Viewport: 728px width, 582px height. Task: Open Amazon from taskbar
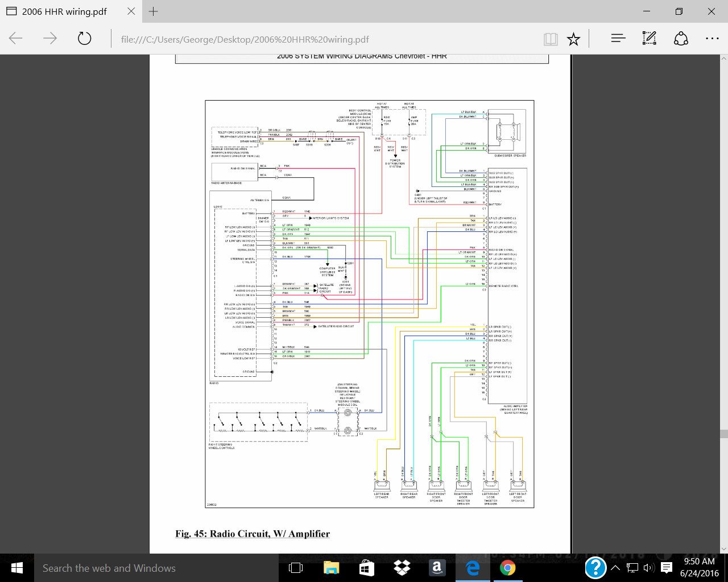[x=437, y=568]
